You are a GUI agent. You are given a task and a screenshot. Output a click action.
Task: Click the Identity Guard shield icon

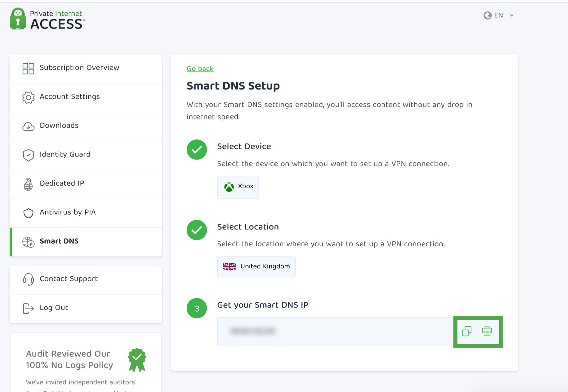28,155
